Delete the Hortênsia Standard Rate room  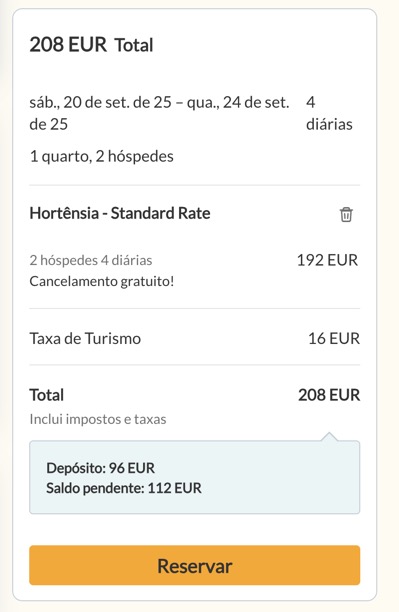pos(346,214)
